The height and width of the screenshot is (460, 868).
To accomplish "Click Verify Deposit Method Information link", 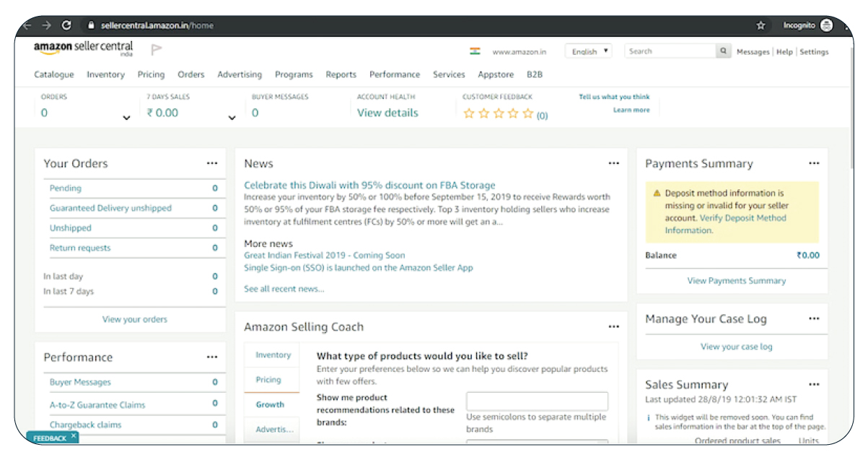I will tap(726, 224).
